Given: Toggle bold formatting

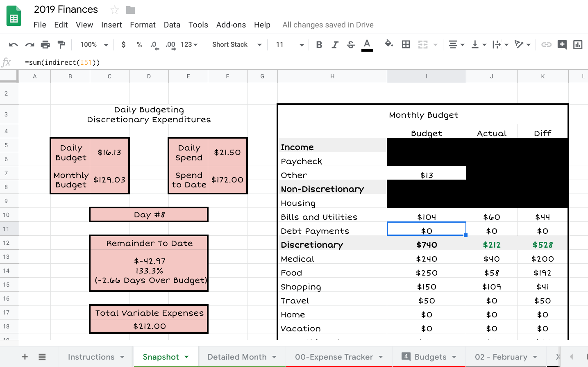Looking at the screenshot, I should (x=319, y=45).
